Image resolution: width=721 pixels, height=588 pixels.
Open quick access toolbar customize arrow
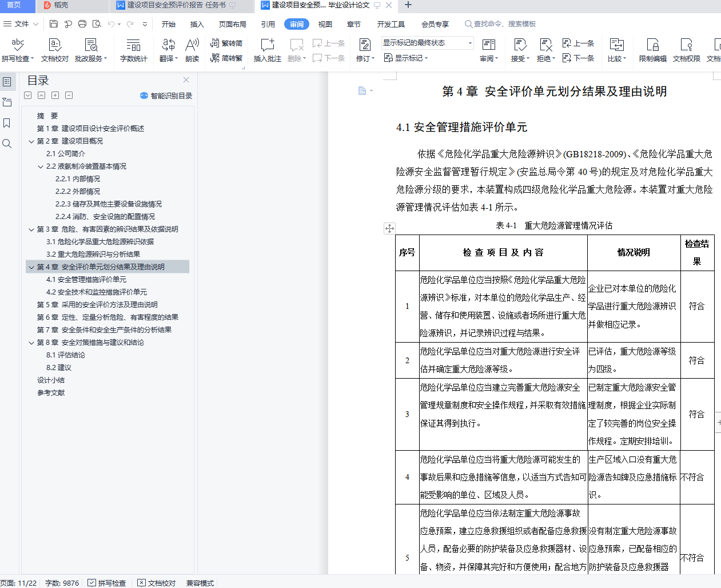pyautogui.click(x=145, y=24)
